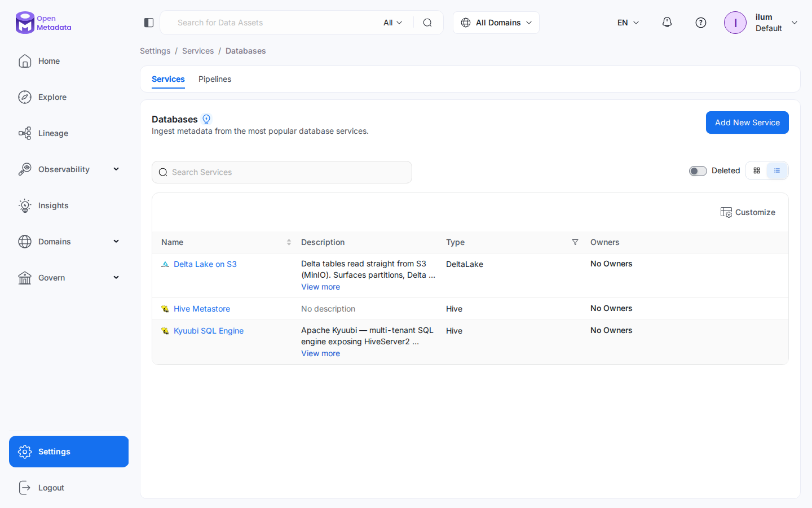Click the 'DeltaLake' type cell
The image size is (812, 508).
[x=465, y=264]
